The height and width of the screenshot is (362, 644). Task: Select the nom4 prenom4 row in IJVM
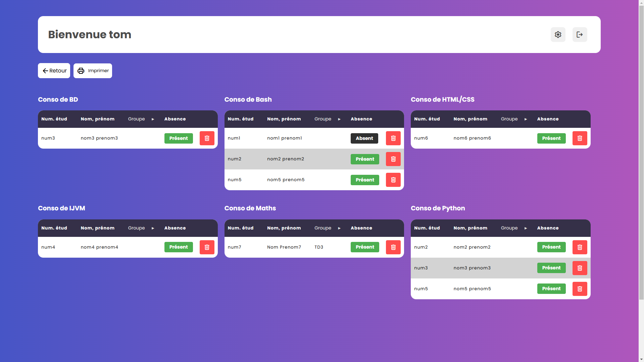[99, 247]
